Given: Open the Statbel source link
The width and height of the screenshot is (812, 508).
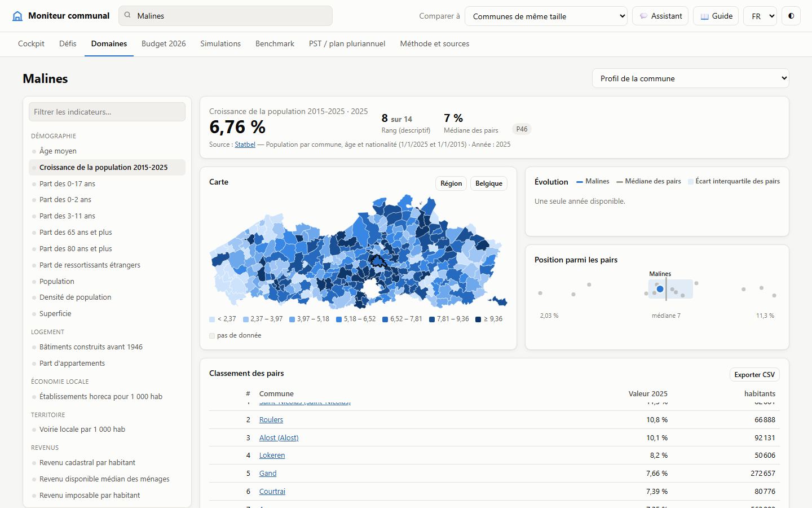Looking at the screenshot, I should [x=245, y=144].
